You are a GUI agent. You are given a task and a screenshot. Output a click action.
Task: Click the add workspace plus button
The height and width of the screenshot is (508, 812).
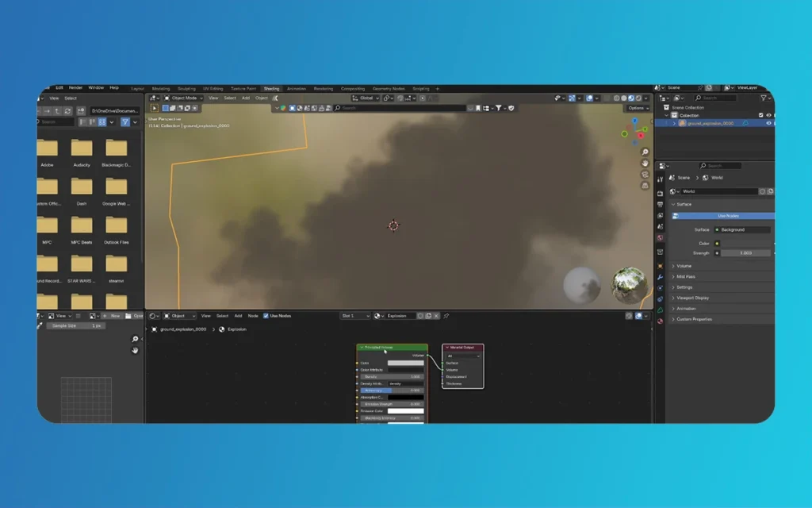tap(437, 89)
